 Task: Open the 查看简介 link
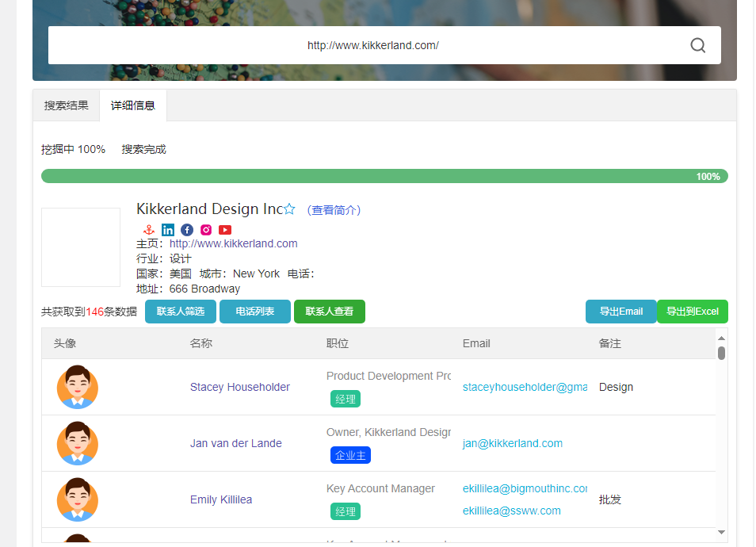click(334, 210)
